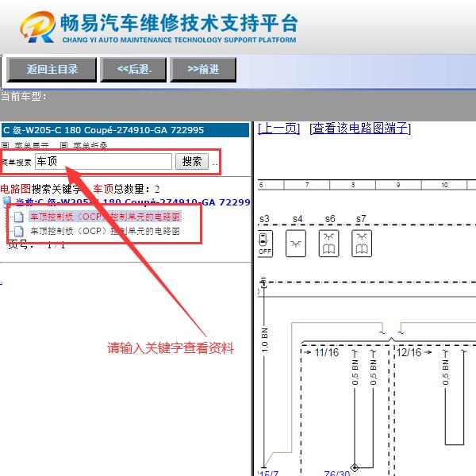Open highlighted red 车顶控制板(OCP) circuit diagram
This screenshot has width=476, height=476.
pos(105,217)
